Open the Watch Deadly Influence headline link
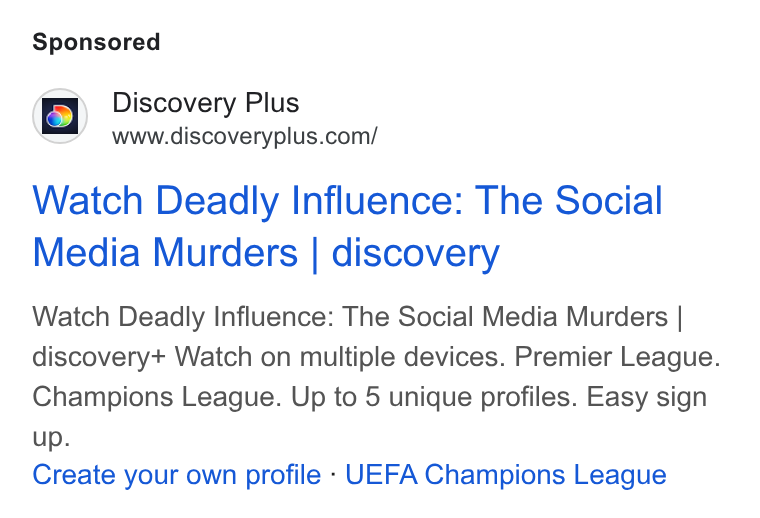The height and width of the screenshot is (518, 760). (x=347, y=227)
